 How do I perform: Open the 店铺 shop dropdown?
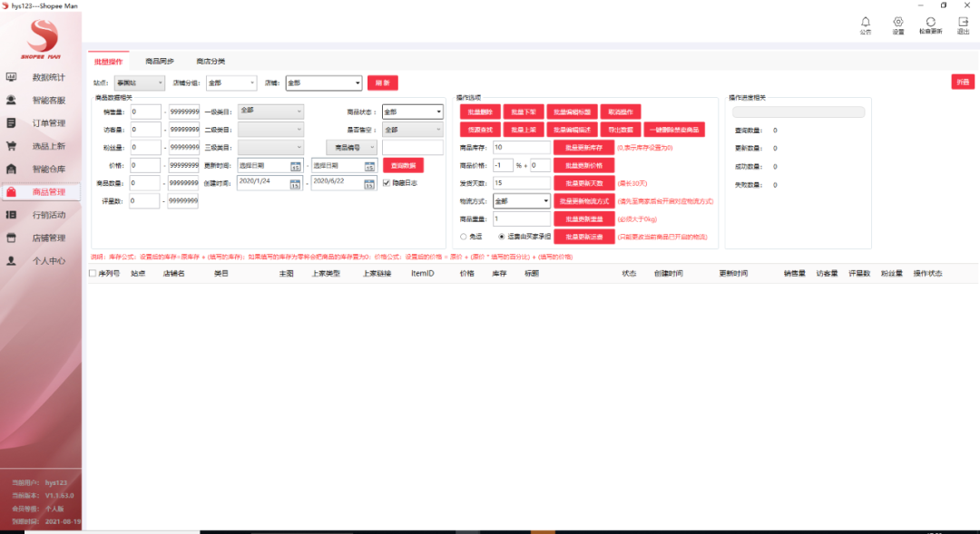(324, 83)
